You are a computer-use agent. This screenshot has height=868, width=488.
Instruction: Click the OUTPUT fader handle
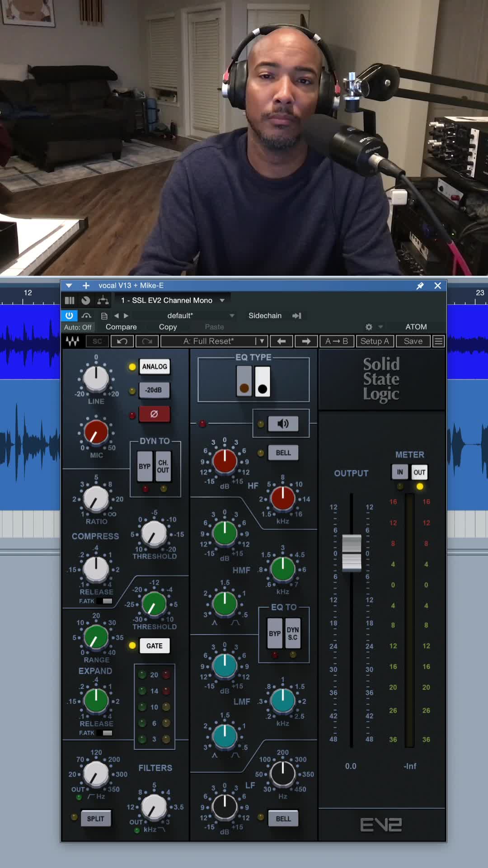(x=351, y=552)
